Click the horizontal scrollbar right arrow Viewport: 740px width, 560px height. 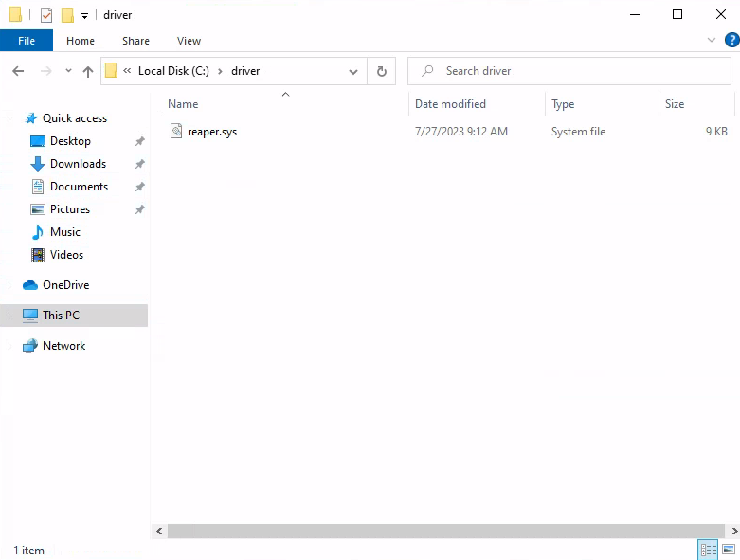(734, 531)
